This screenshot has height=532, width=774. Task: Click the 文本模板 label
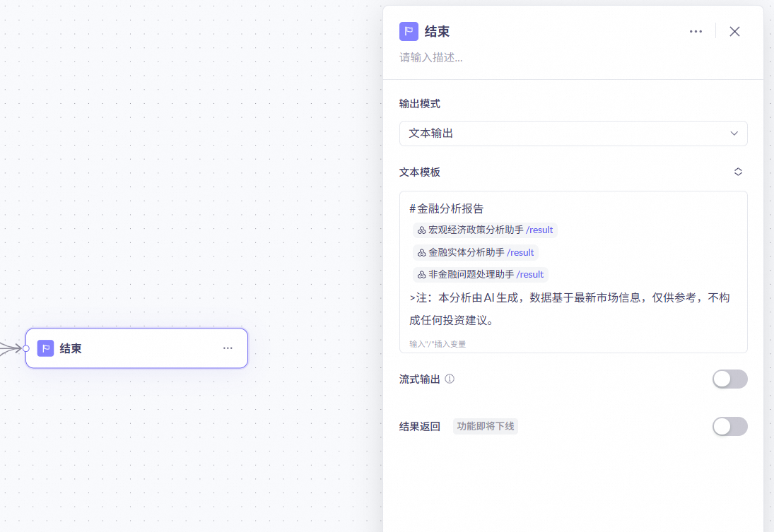(420, 172)
